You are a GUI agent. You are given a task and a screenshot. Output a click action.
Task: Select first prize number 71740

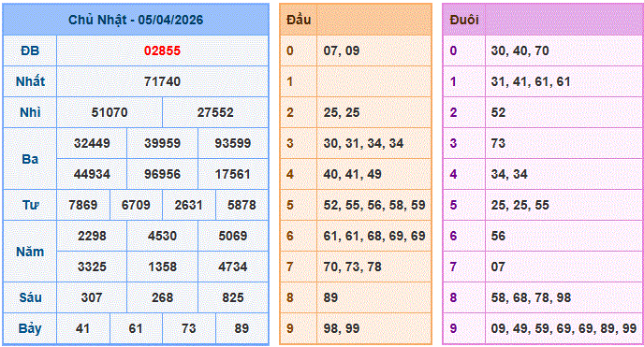point(162,81)
